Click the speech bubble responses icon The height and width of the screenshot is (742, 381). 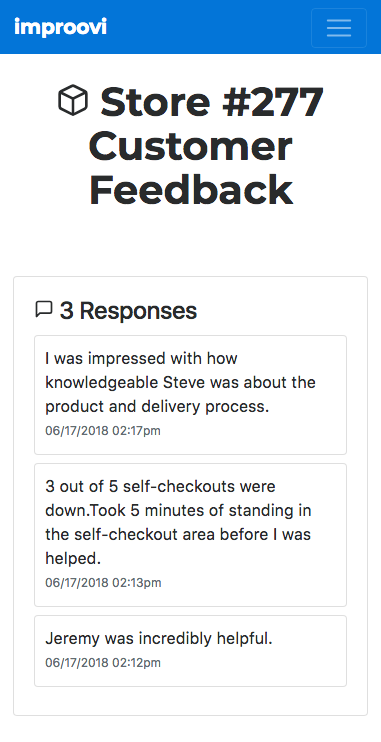point(44,309)
